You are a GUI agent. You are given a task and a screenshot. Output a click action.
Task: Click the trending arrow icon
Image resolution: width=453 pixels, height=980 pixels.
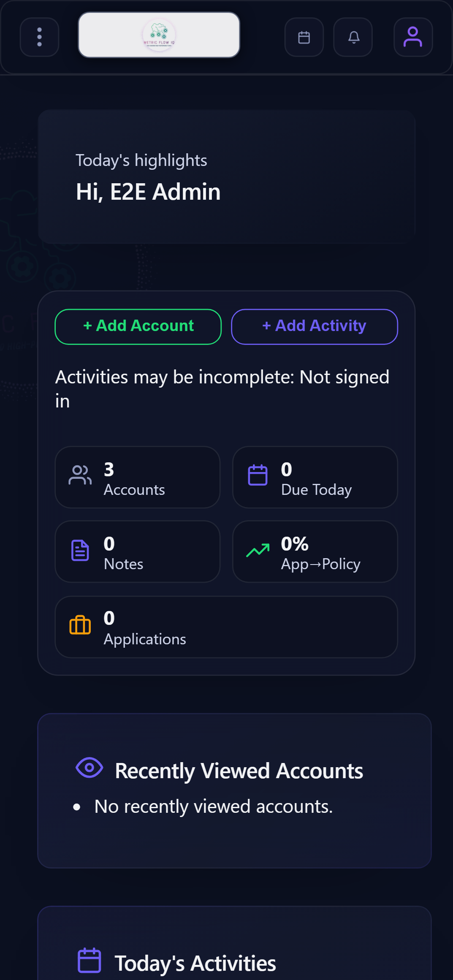(258, 550)
